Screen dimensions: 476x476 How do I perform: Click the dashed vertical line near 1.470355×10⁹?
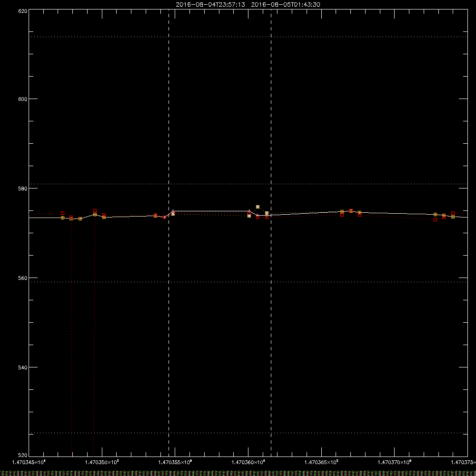point(169,233)
